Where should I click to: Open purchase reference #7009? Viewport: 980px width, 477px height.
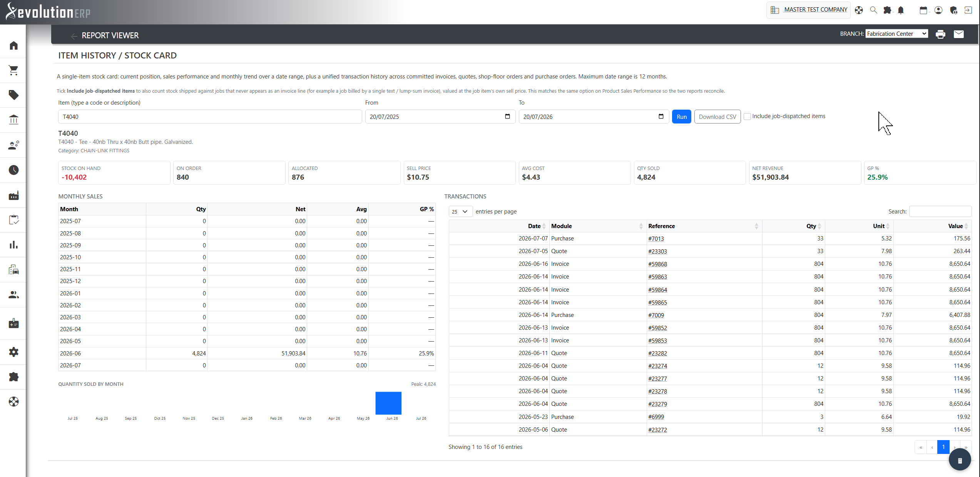(x=656, y=315)
